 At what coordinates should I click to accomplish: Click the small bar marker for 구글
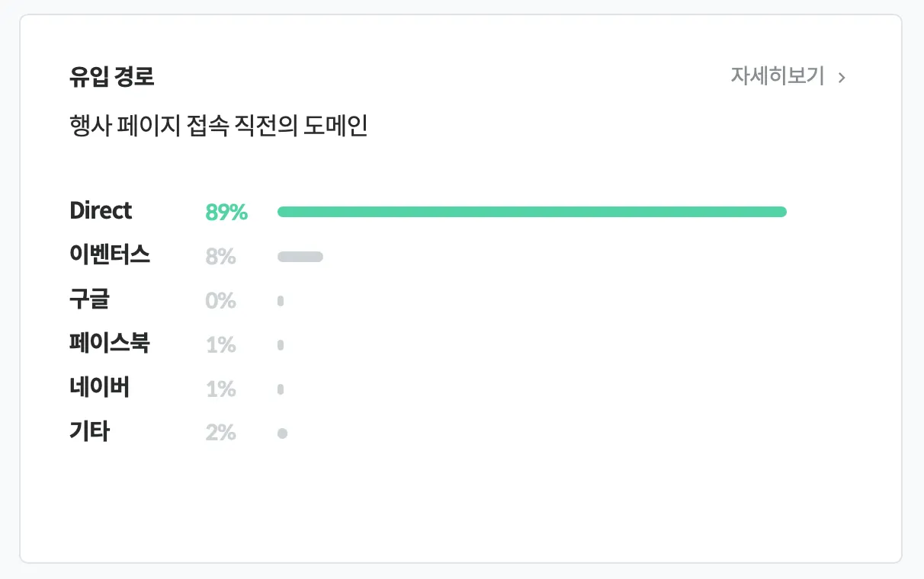pyautogui.click(x=281, y=301)
